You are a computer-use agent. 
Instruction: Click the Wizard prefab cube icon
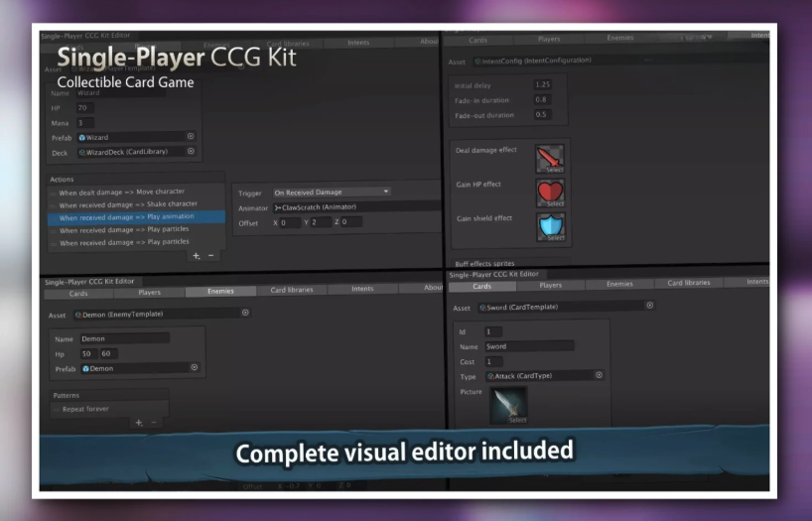pyautogui.click(x=81, y=138)
